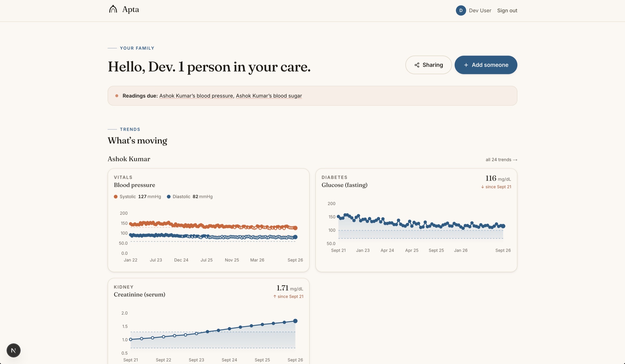
Task: Add someone to your care
Action: (x=486, y=65)
